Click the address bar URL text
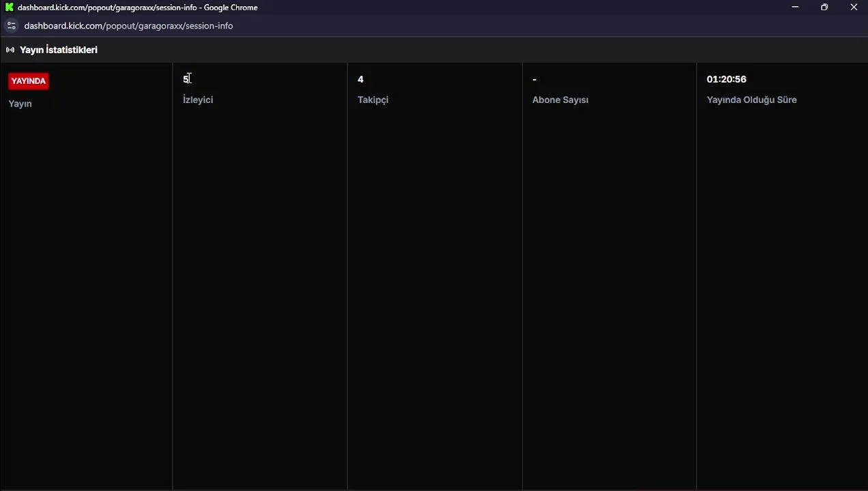Screen dimensions: 868x491 128,26
